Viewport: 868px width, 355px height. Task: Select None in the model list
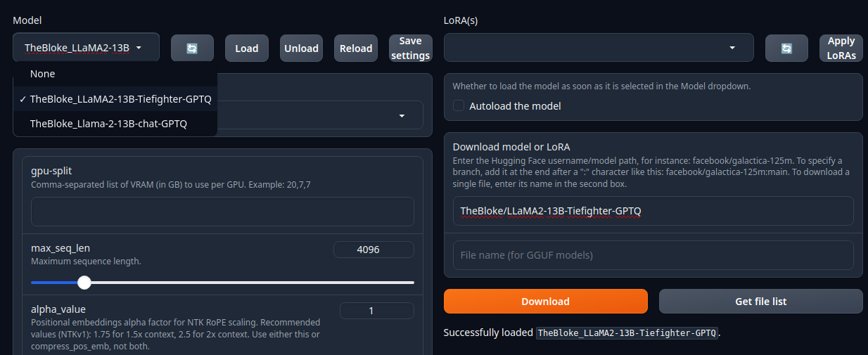[x=115, y=74]
